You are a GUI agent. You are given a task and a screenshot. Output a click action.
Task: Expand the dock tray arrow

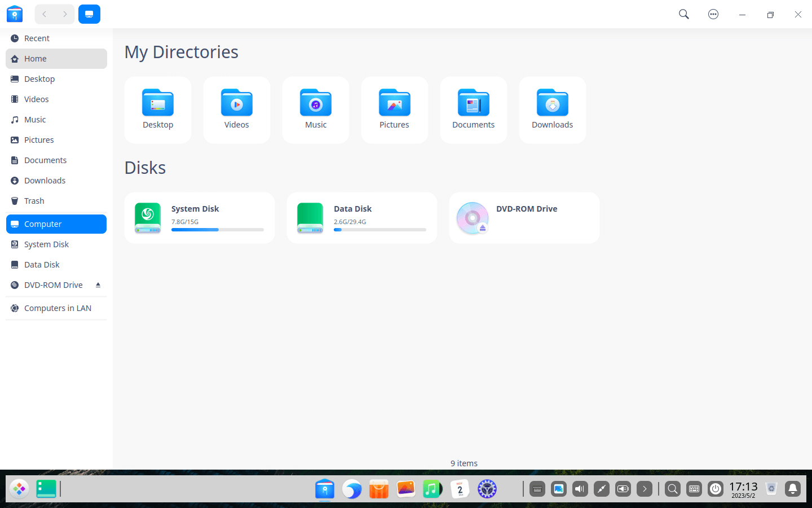click(645, 489)
